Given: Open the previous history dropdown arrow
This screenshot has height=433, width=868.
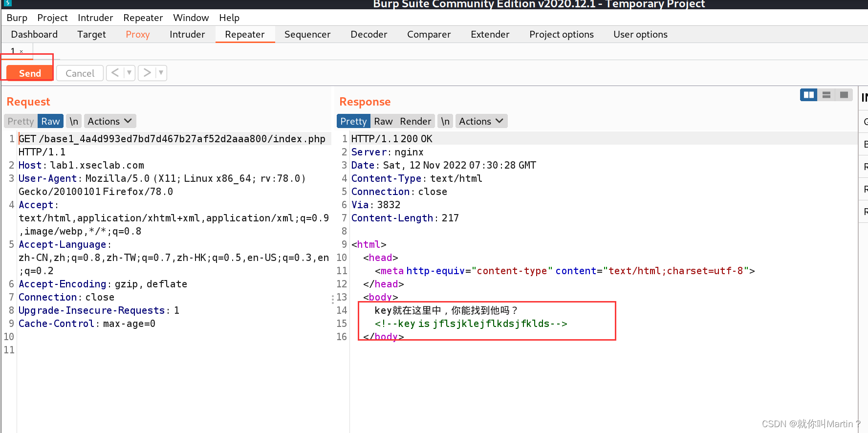Looking at the screenshot, I should [130, 73].
